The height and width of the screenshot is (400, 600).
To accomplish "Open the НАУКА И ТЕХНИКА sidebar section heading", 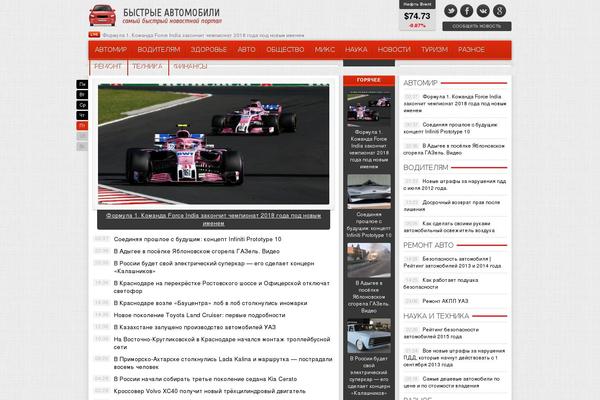I will coord(436,316).
